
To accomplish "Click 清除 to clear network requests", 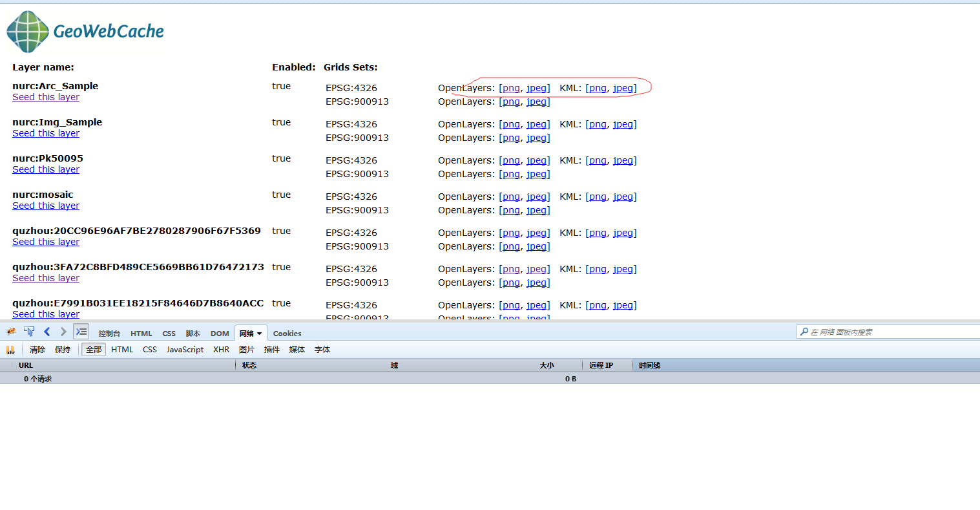I will (37, 350).
